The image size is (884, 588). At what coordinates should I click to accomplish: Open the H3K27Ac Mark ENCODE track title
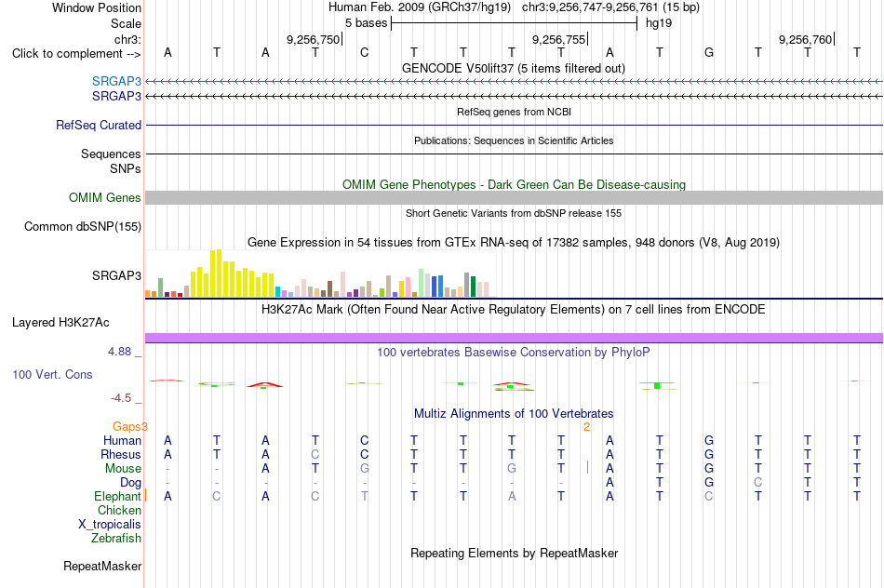click(x=514, y=310)
